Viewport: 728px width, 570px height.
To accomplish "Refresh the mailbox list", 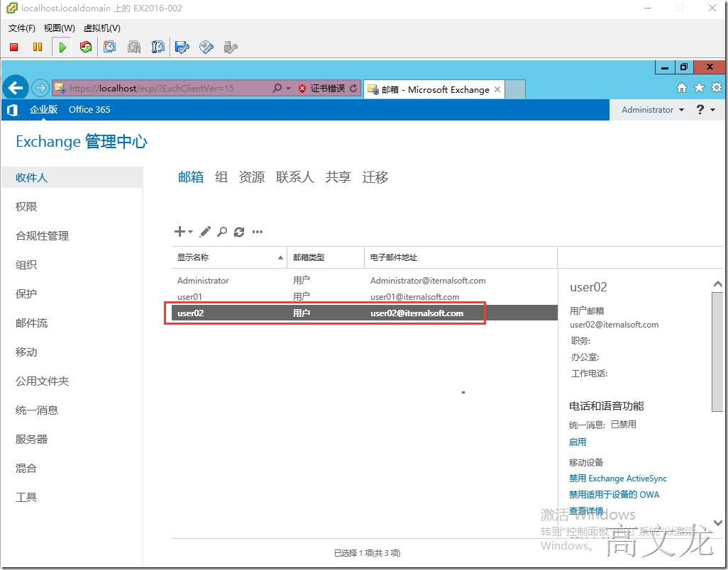I will 239,232.
